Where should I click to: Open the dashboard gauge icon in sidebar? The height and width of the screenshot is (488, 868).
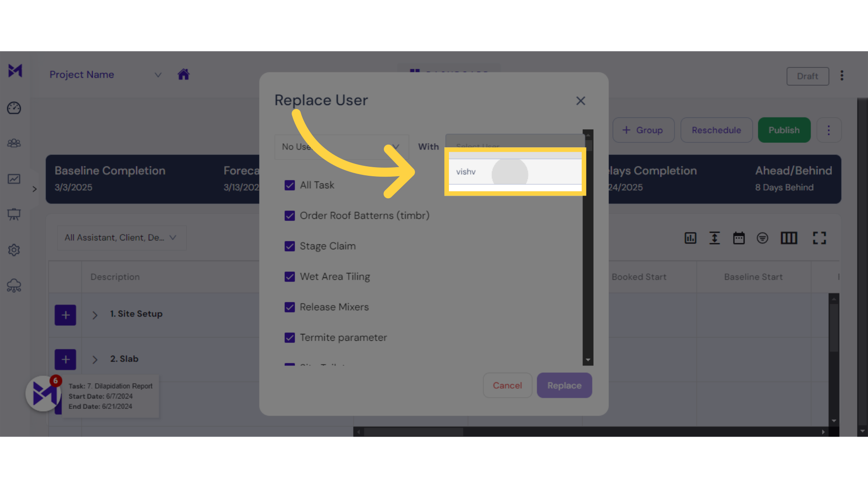(14, 108)
